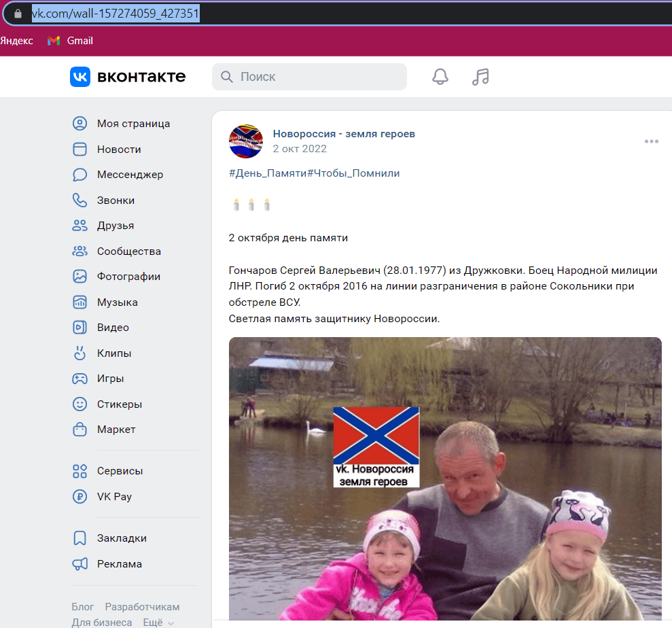
Task: Click the Реклама menu label
Action: tap(119, 563)
